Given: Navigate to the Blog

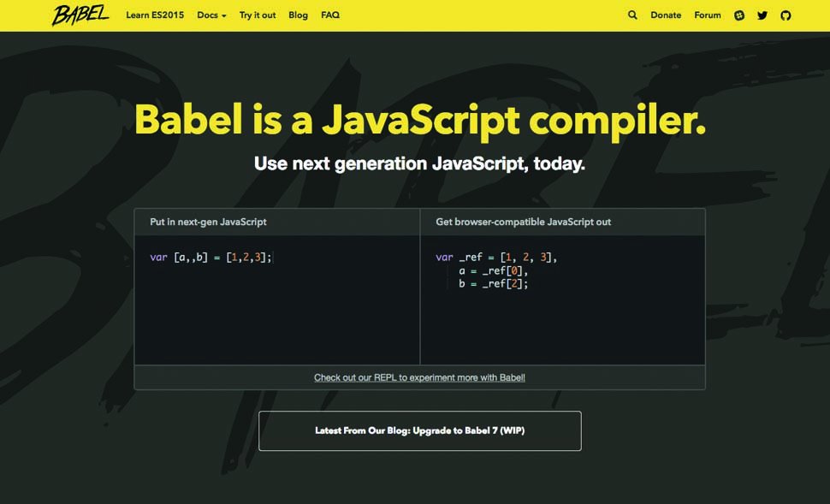Looking at the screenshot, I should pos(298,15).
